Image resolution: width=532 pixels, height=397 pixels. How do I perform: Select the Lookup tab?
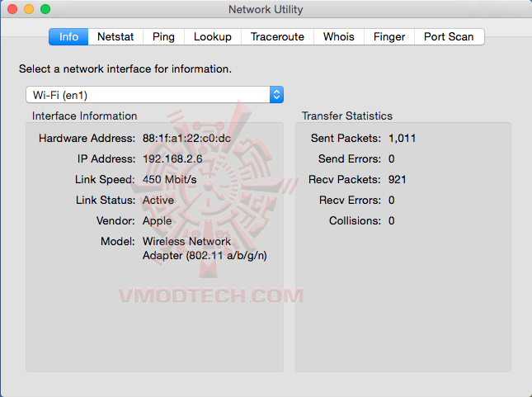pos(213,37)
